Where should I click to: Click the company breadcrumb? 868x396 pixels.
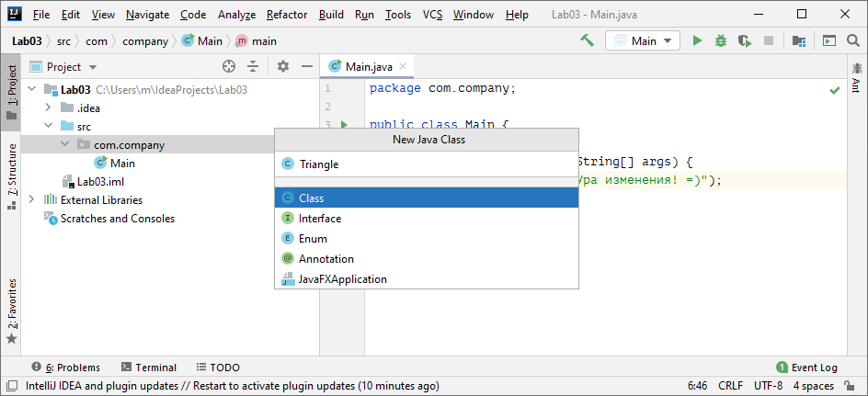click(x=145, y=41)
